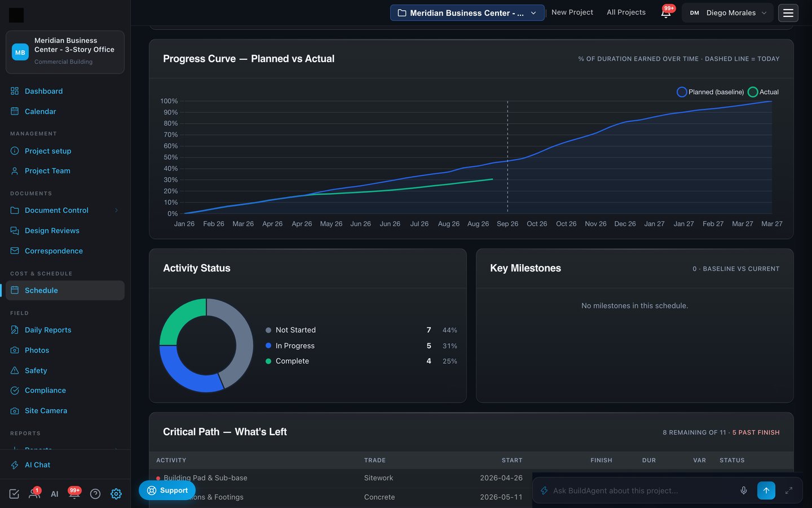Open All Projects in the top bar
812x508 pixels.
[626, 12]
